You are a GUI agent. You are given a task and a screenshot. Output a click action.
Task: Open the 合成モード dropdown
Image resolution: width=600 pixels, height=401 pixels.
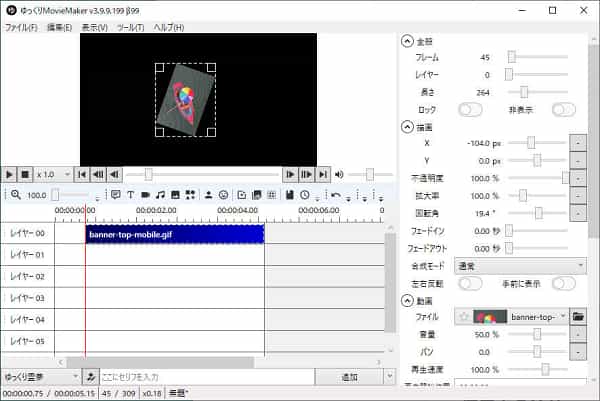[520, 266]
